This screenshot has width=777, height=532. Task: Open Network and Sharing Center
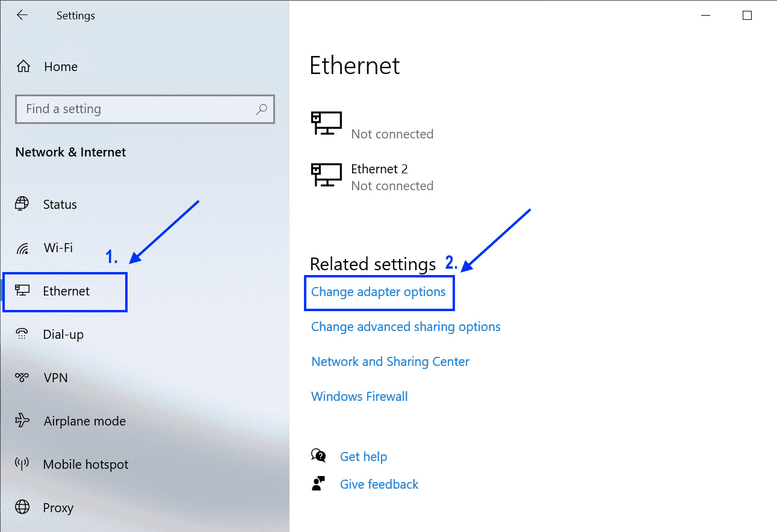390,362
